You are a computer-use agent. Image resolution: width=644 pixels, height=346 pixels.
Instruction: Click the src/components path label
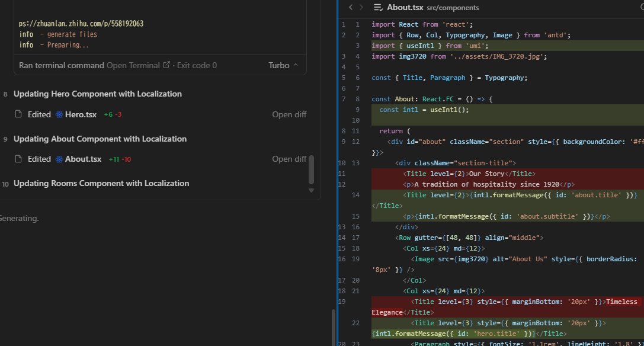coord(453,8)
